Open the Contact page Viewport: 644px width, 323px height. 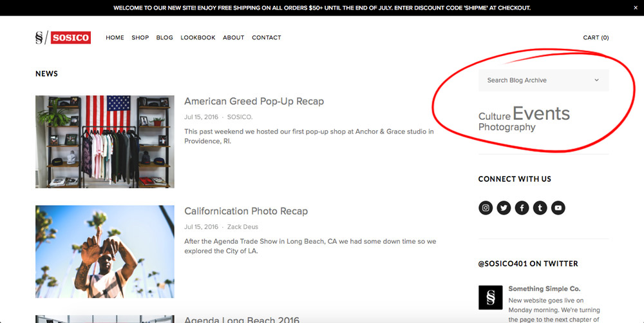tap(266, 37)
